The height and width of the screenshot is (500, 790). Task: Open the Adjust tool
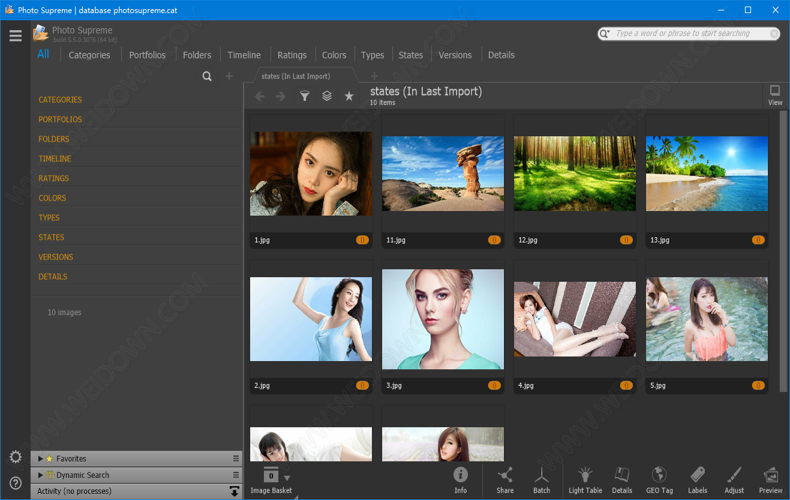click(734, 480)
